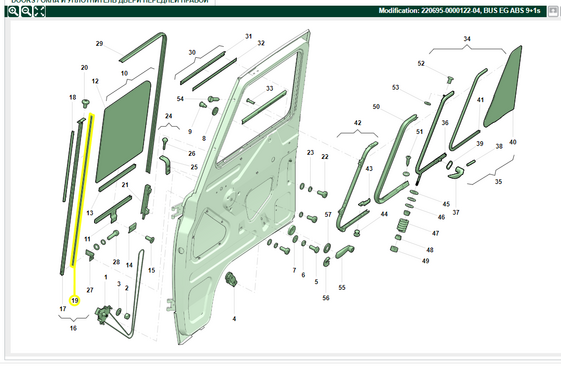This screenshot has height=370, width=561.
Task: Select part callout 26
Action: 192,154
